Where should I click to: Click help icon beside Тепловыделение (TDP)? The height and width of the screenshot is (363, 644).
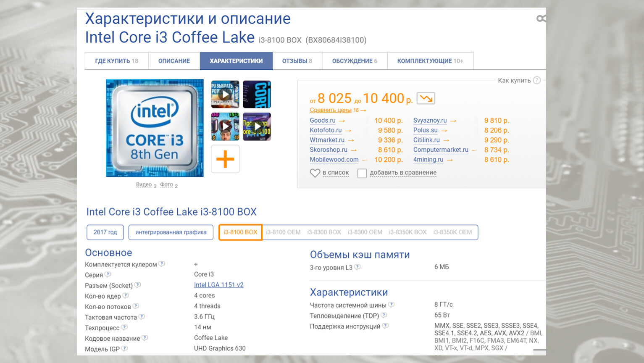(384, 316)
